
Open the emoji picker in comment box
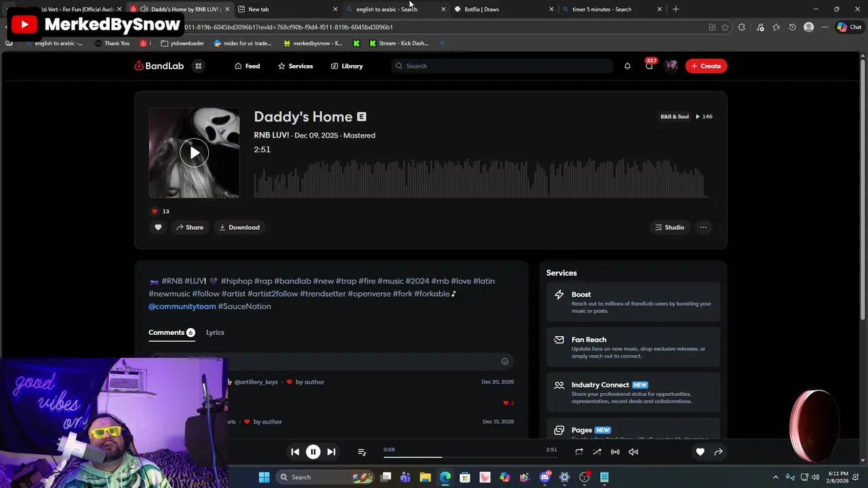click(505, 361)
